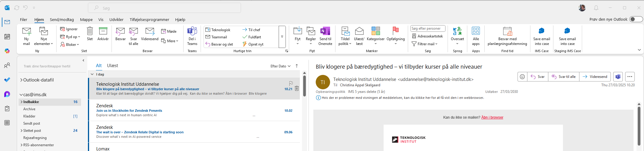Open the Adressekartotek

pos(427,36)
